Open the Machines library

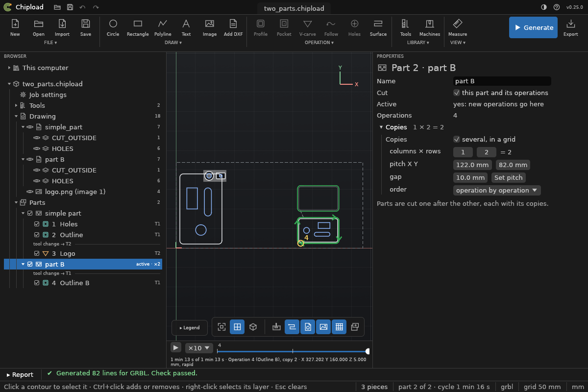[430, 27]
